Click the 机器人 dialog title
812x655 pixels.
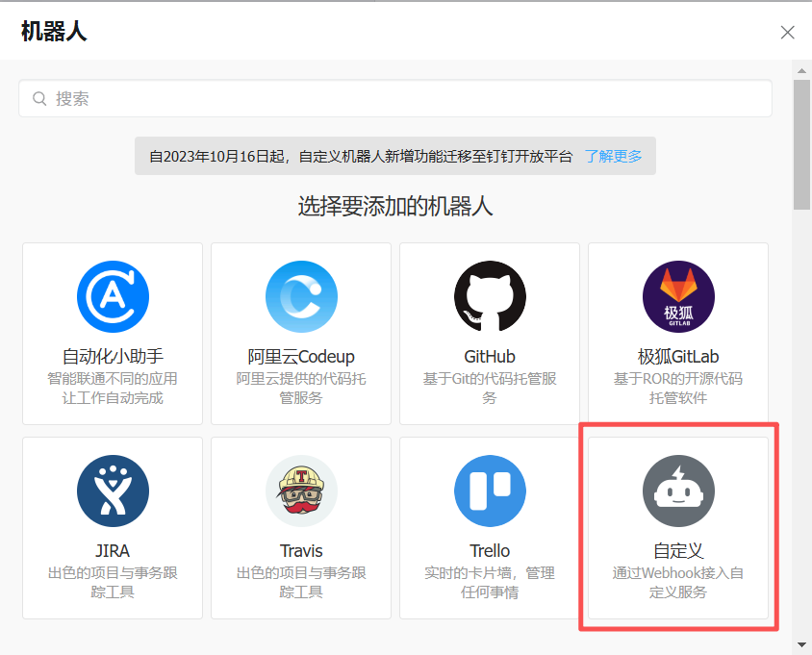[x=54, y=32]
